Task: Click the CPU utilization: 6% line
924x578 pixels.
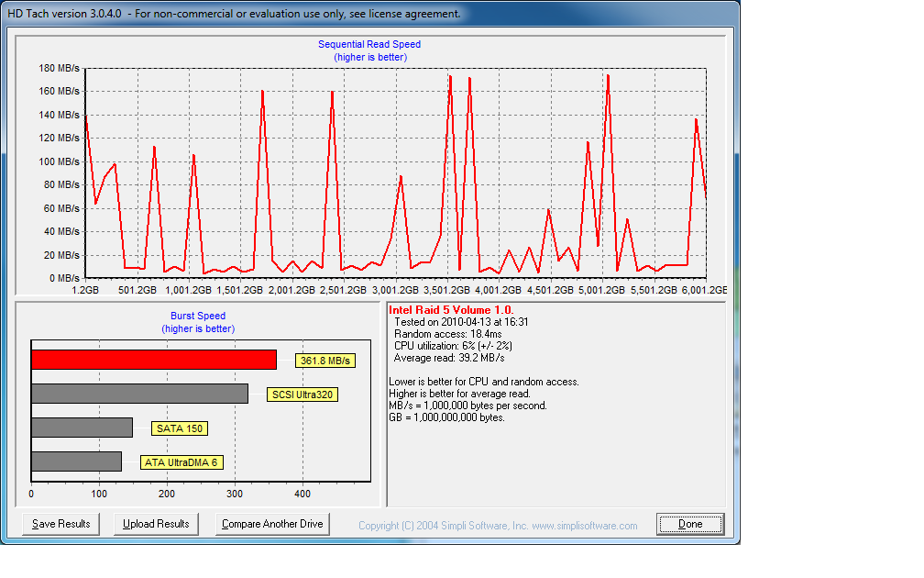Action: [x=453, y=346]
